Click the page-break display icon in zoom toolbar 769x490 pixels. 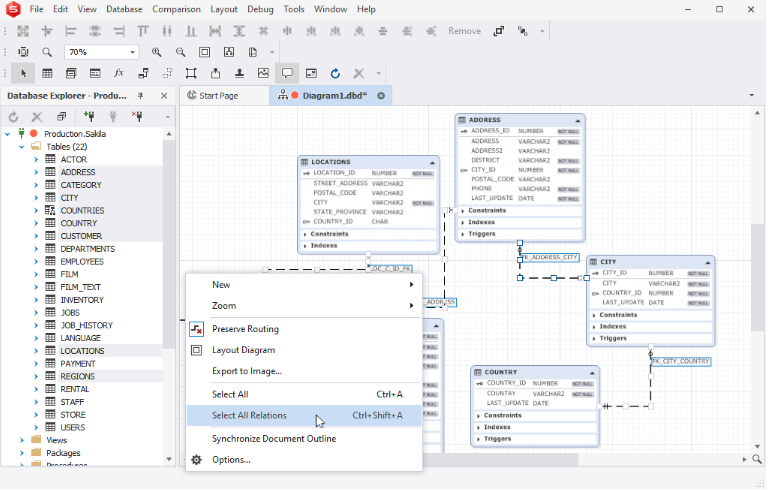coord(253,52)
